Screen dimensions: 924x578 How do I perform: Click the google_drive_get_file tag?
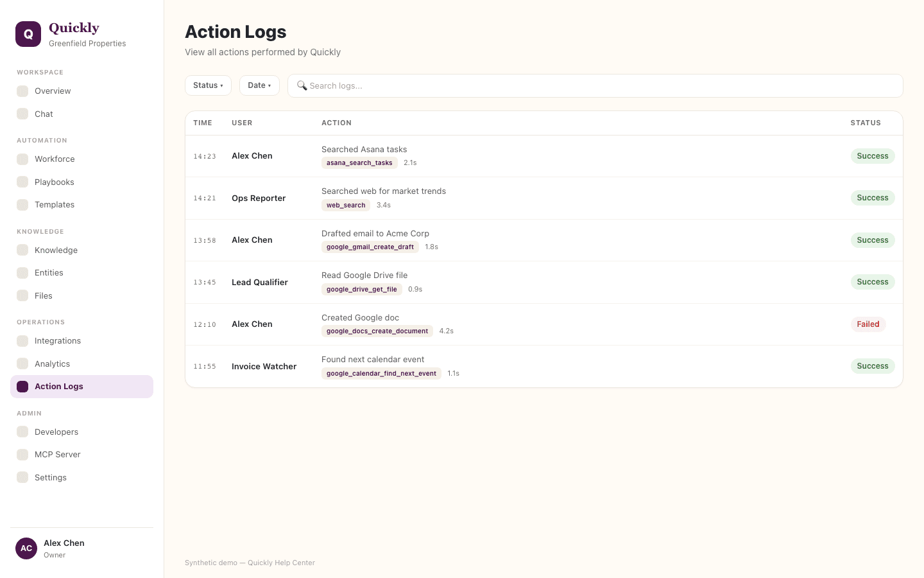pyautogui.click(x=362, y=290)
